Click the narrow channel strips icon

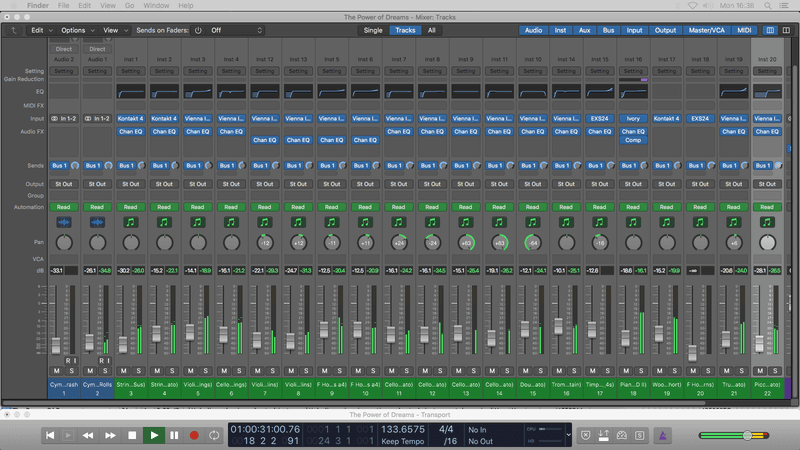point(770,30)
